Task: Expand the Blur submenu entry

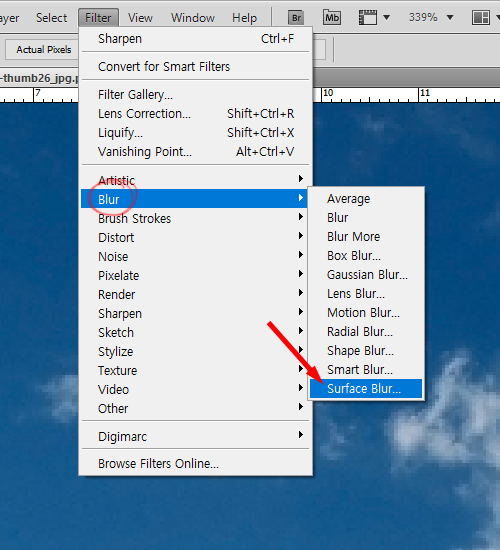Action: click(x=194, y=199)
